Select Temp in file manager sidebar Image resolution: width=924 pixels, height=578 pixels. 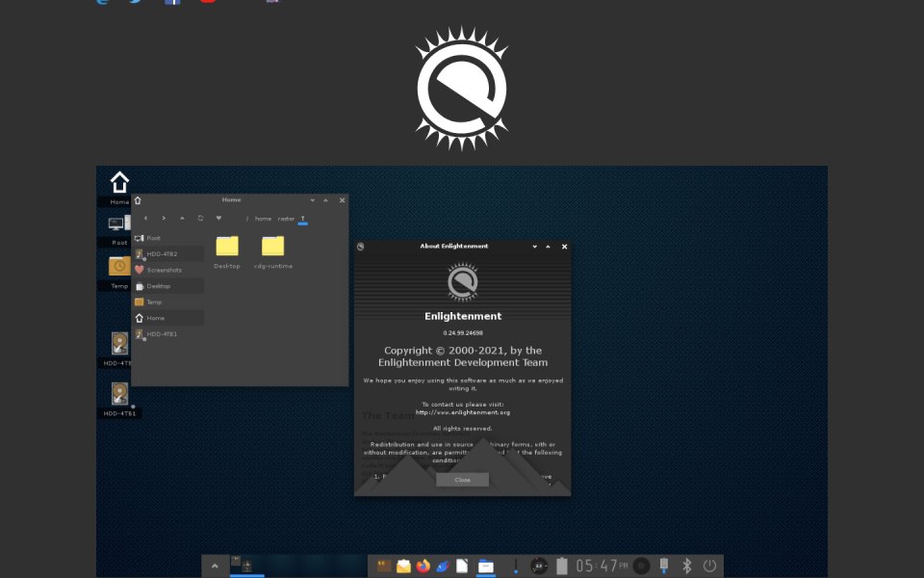pos(168,302)
